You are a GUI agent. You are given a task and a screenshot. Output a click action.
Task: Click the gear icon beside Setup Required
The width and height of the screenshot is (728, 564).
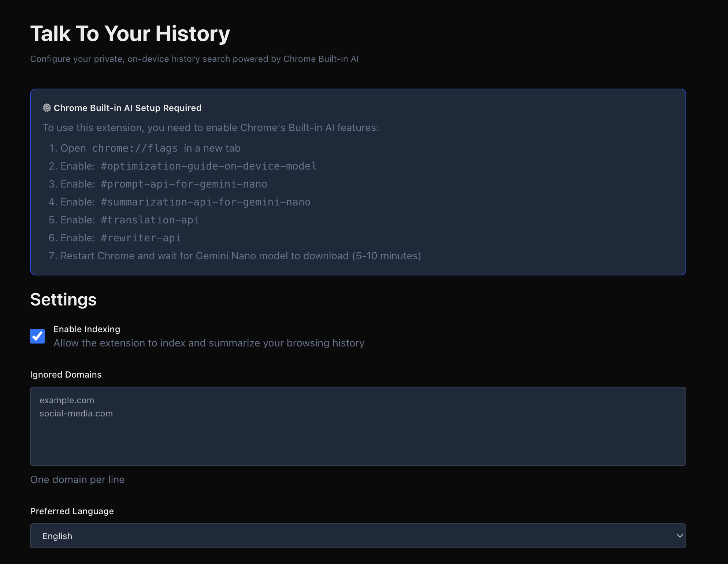[47, 108]
